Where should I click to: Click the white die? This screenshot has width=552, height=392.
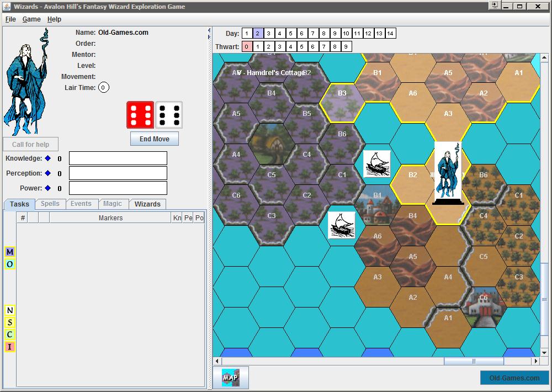click(x=169, y=115)
